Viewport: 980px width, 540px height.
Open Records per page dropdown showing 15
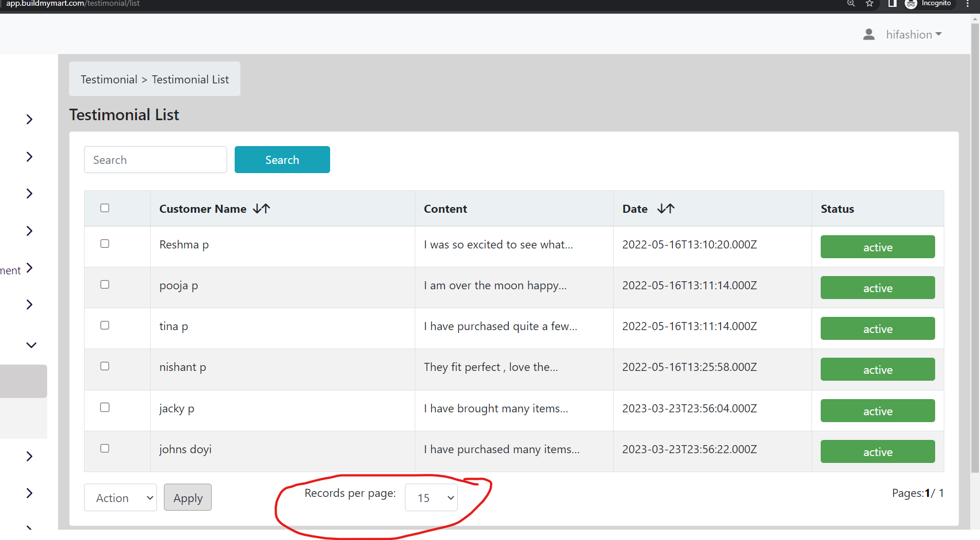(x=431, y=497)
